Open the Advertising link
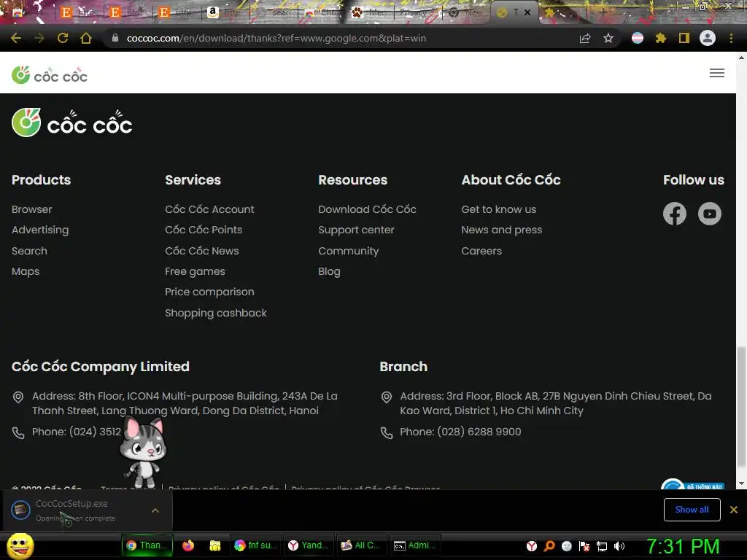Viewport: 747px width, 560px height. tap(40, 230)
